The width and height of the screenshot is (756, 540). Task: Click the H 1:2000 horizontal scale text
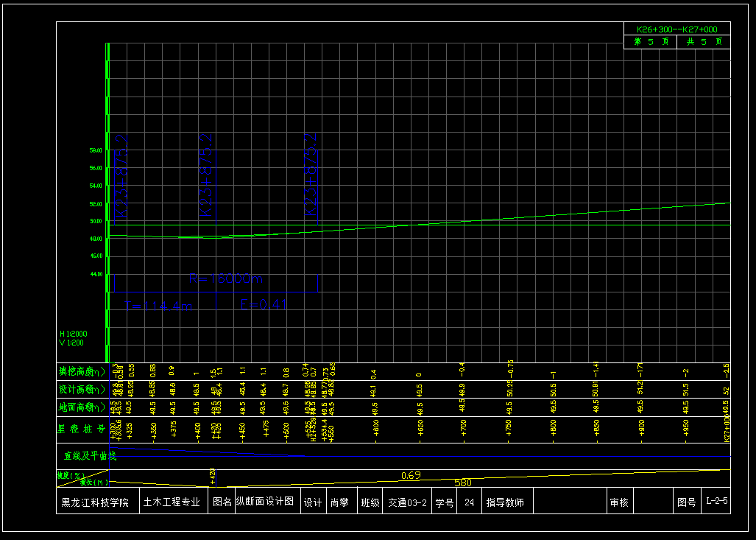point(73,334)
